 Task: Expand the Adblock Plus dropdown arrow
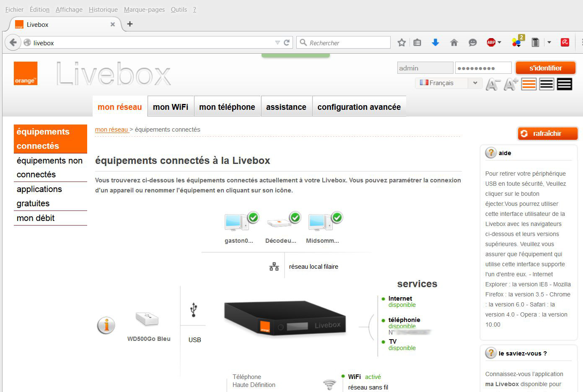(499, 42)
